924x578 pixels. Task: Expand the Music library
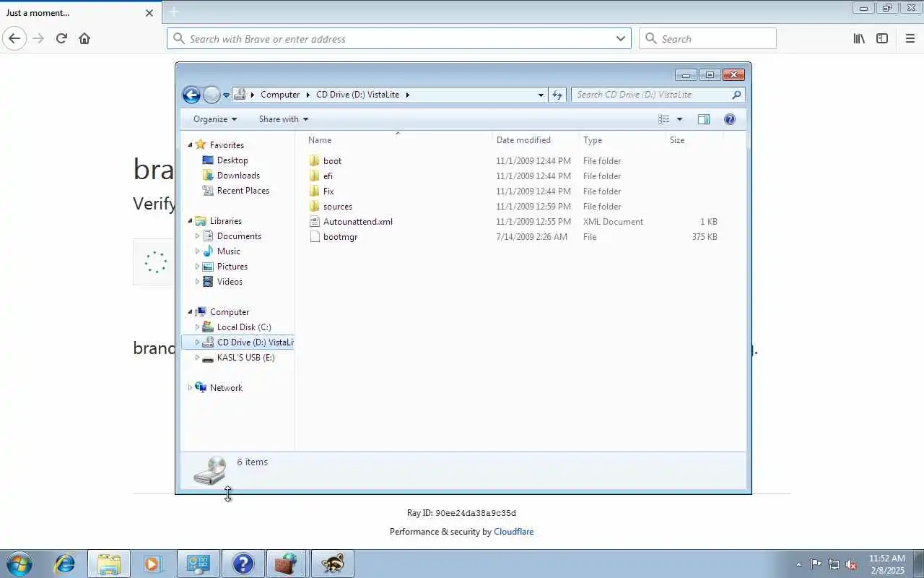(x=197, y=251)
